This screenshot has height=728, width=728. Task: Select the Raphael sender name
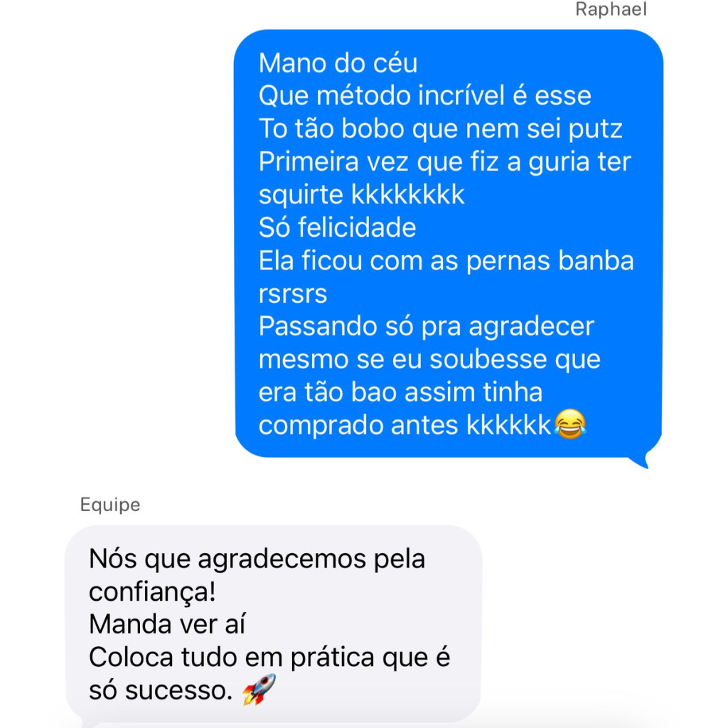pyautogui.click(x=611, y=10)
